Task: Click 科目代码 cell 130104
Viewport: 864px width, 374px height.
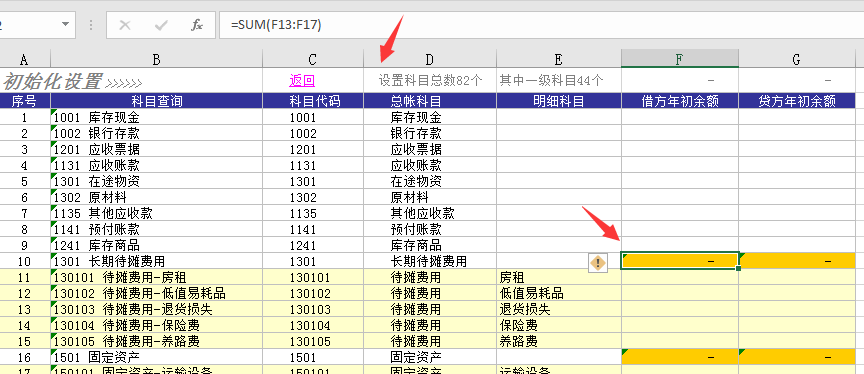Action: (313, 325)
